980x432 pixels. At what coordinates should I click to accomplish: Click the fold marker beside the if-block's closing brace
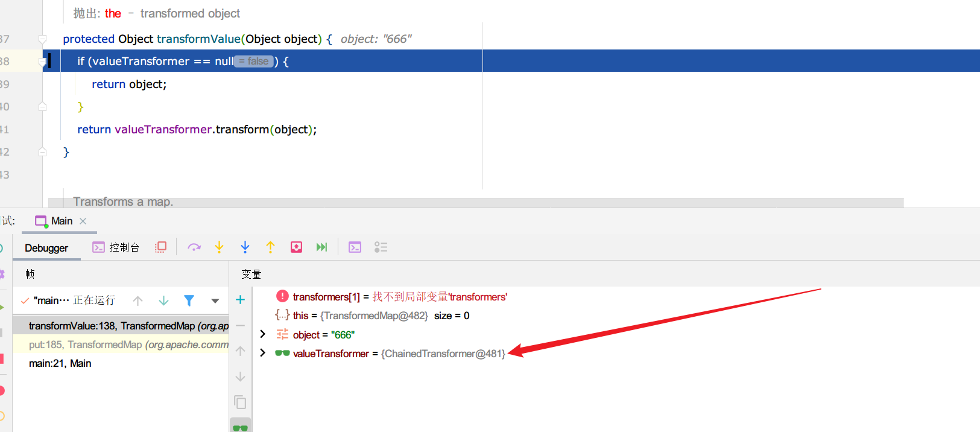pos(42,107)
